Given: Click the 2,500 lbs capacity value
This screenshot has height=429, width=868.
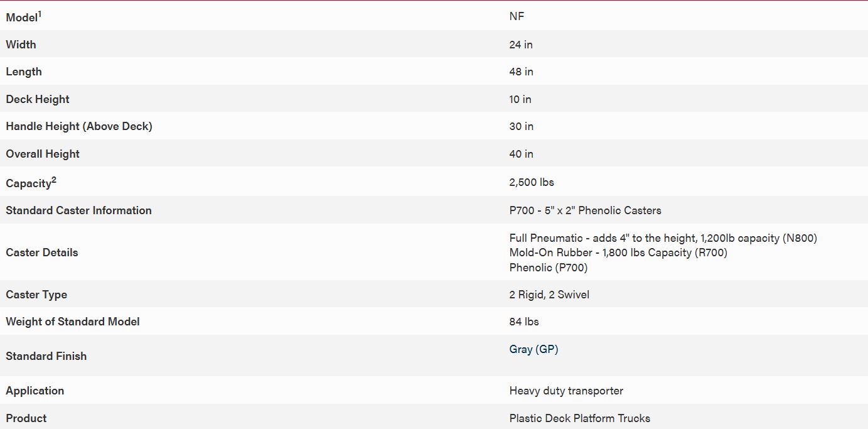Looking at the screenshot, I should pos(532,182).
